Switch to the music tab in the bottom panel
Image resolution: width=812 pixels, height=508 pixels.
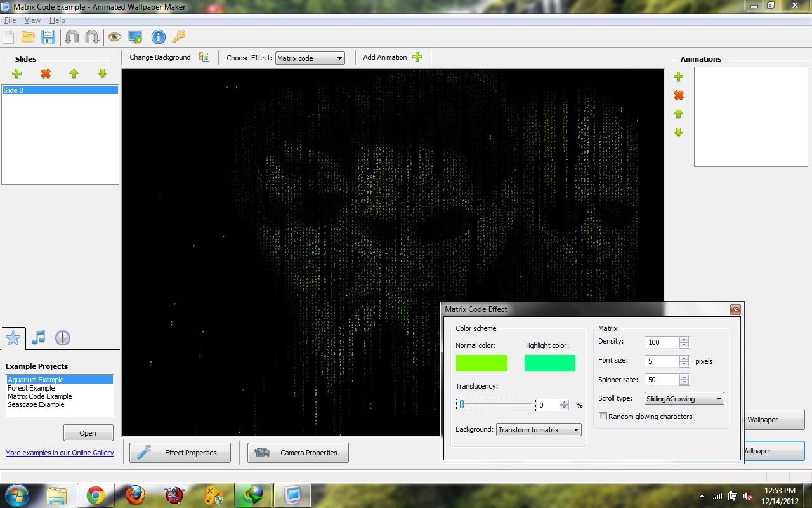(x=37, y=337)
